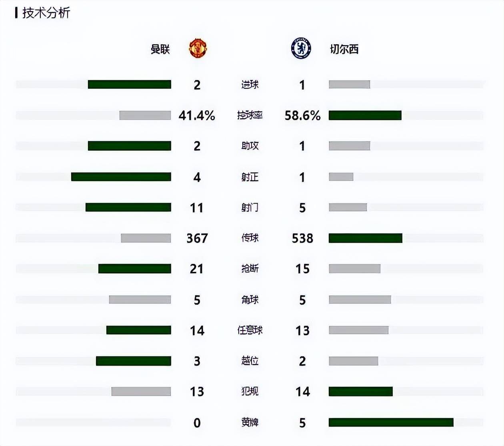Click the 黄牌 stat label
Image resolution: width=504 pixels, height=446 pixels.
250,422
